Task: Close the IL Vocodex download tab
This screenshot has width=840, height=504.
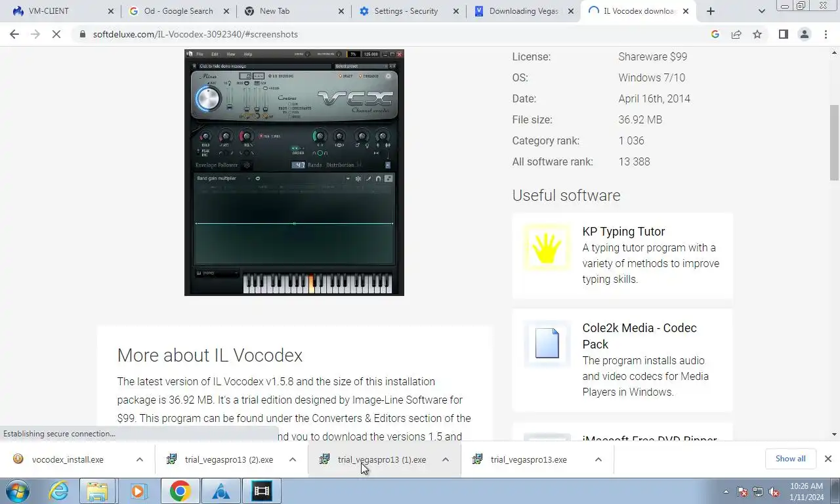Action: pos(686,11)
